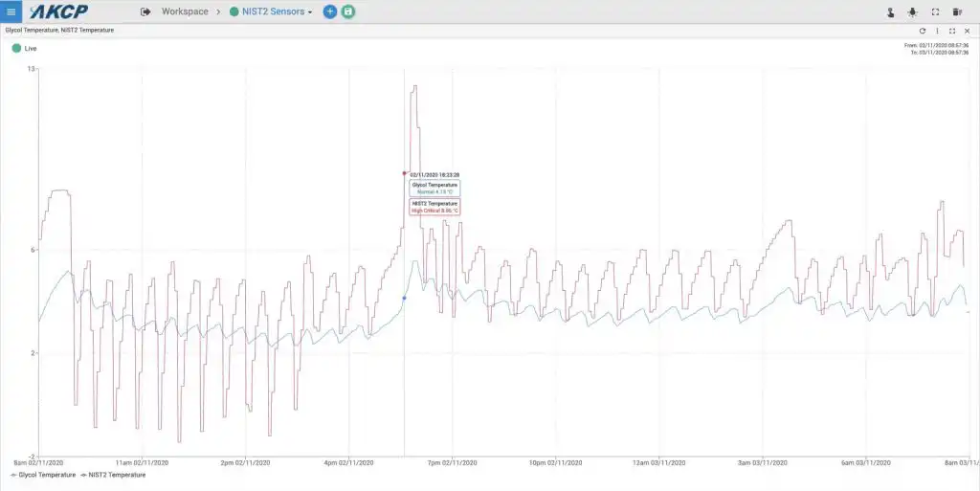980x491 pixels.
Task: Add a new widget with plus icon
Action: pos(330,11)
